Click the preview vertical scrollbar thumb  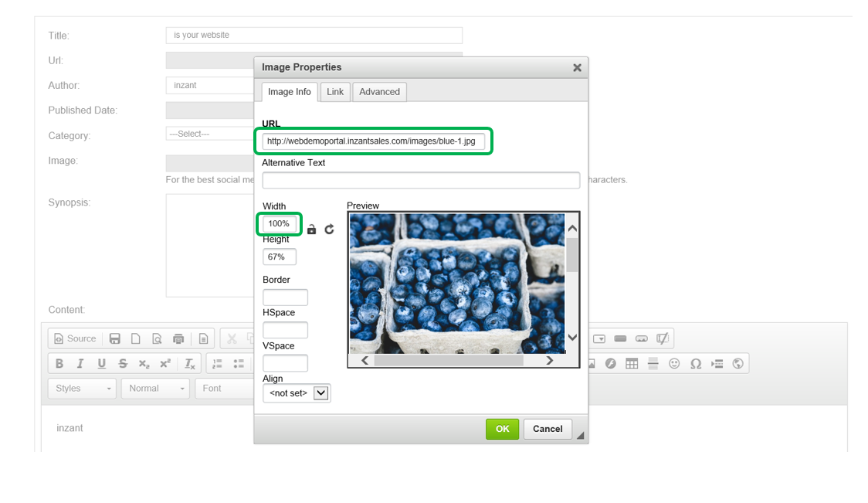click(572, 255)
